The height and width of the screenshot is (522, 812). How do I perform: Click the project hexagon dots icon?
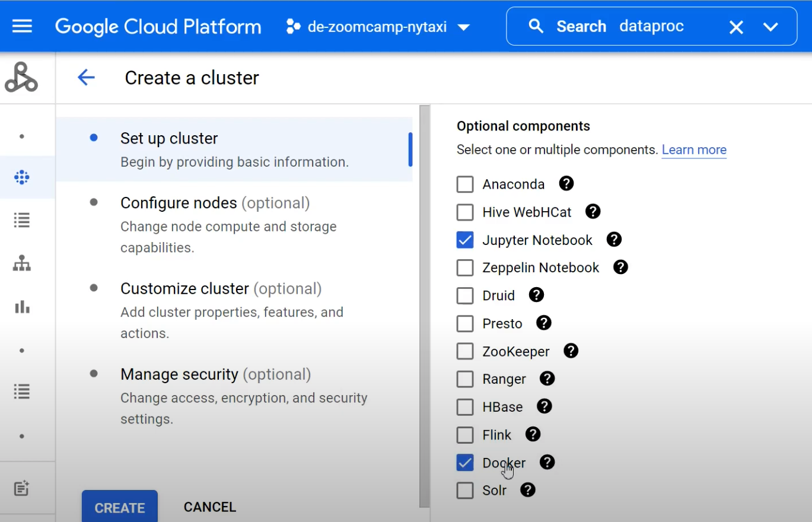(294, 27)
